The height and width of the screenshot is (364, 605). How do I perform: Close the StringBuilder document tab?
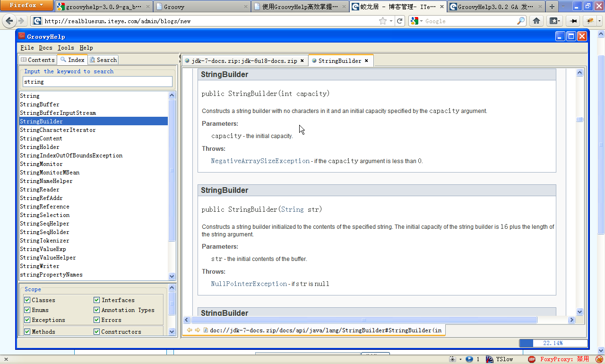pyautogui.click(x=366, y=61)
